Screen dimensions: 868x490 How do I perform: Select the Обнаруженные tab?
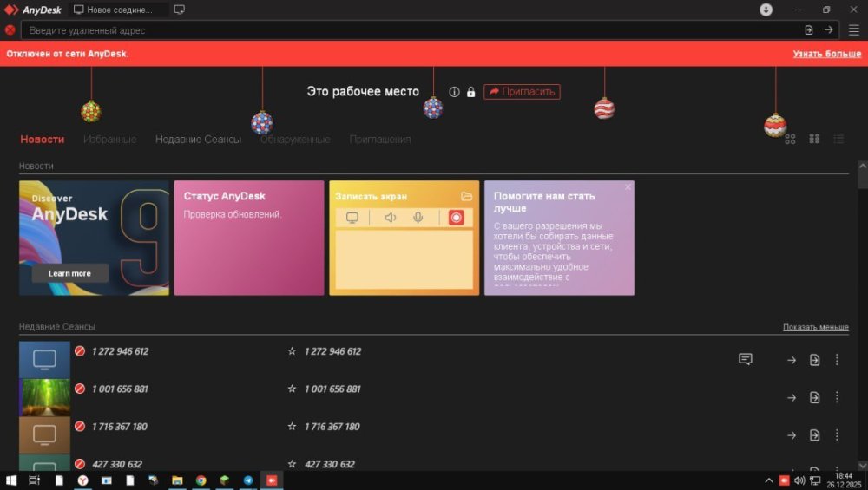[296, 140]
